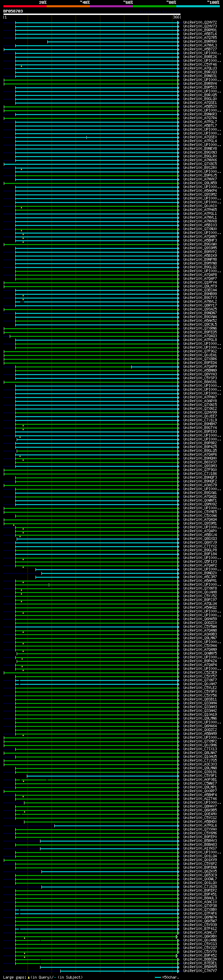The height and width of the screenshot is (980, 223).
Task: Open the UniRef100_B8BCD4 hit label
Action: [x=200, y=959]
